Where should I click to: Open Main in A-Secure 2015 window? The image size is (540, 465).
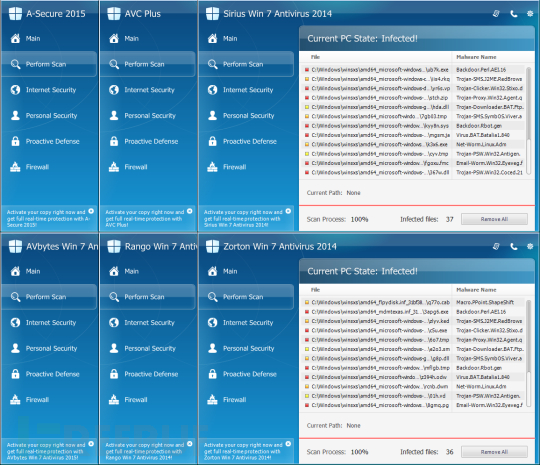[33, 39]
